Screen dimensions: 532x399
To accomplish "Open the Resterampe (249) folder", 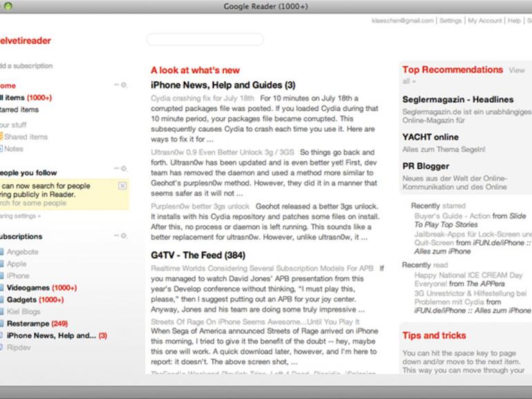I will (37, 324).
